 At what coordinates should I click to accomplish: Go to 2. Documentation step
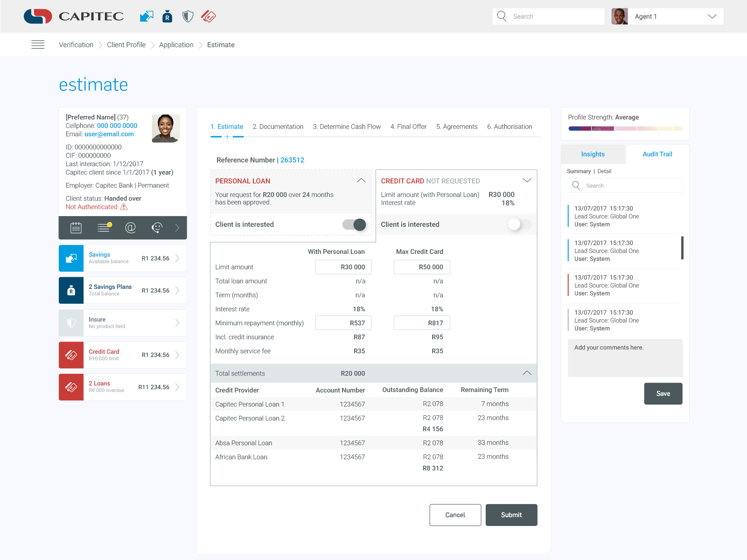point(278,126)
